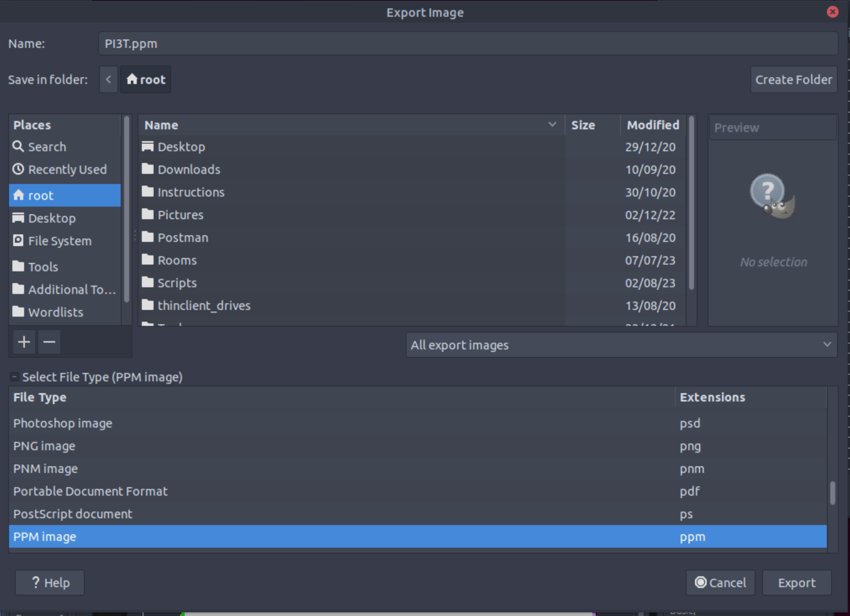The image size is (850, 616).
Task: Click the Instructions folder icon
Action: tap(148, 192)
